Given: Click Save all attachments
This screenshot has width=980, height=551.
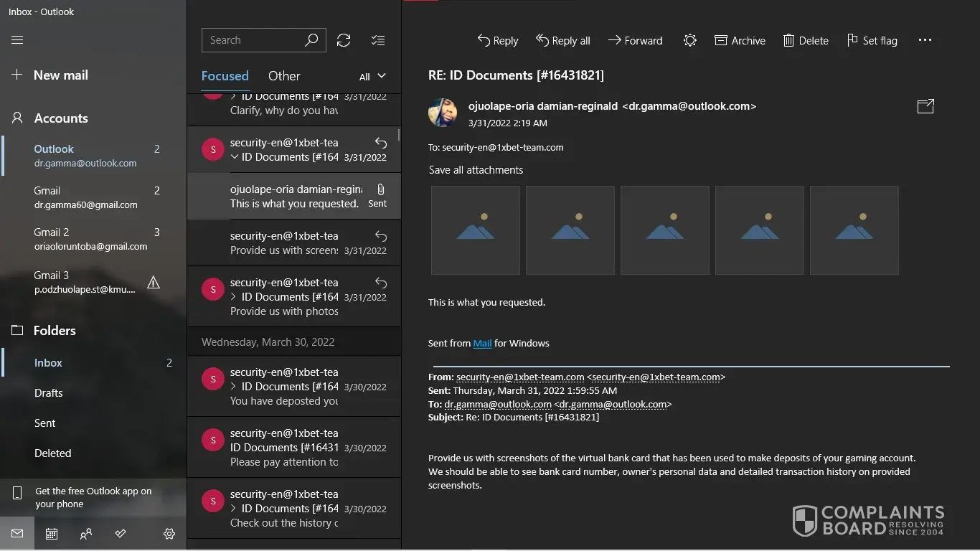Looking at the screenshot, I should tap(476, 170).
